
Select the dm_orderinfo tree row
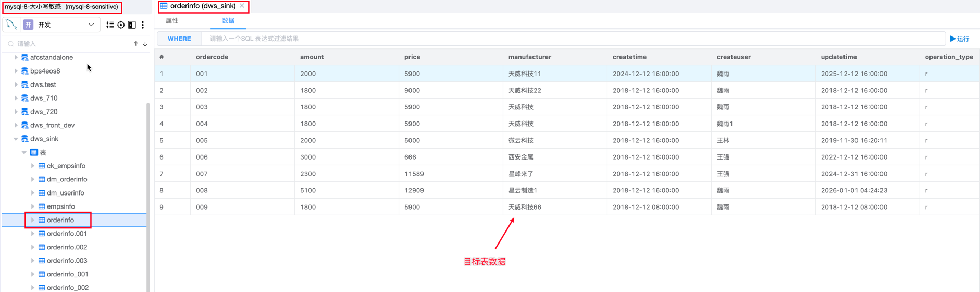75,179
